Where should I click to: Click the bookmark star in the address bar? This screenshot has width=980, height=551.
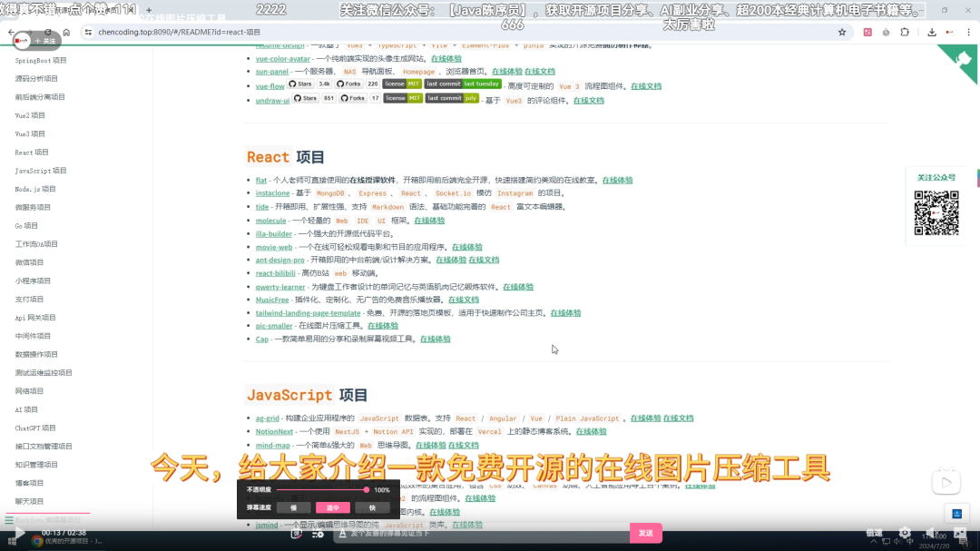click(x=842, y=30)
